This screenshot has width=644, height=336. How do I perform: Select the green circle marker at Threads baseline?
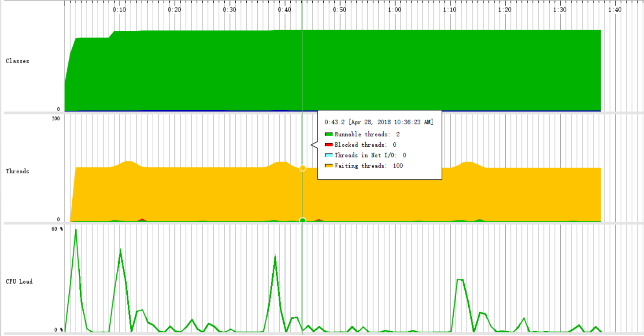coord(303,220)
